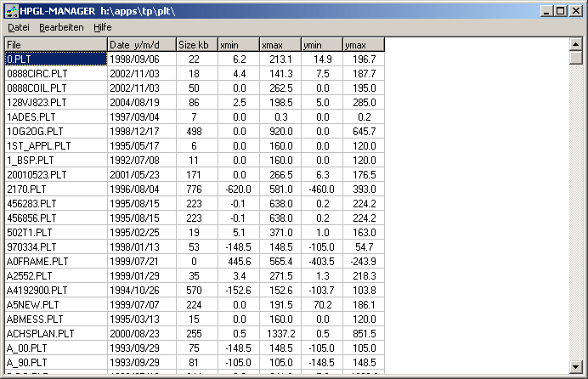Click the xmin column header
This screenshot has height=379, width=588.
click(x=236, y=44)
